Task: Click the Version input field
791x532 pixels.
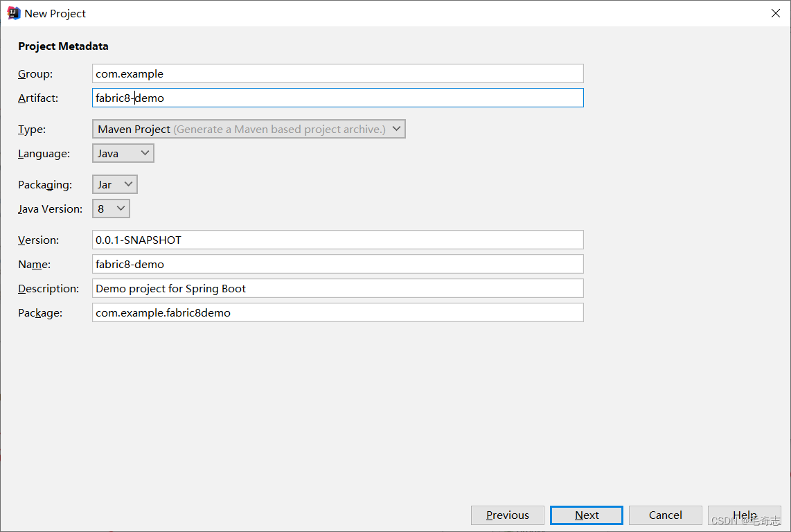Action: click(337, 240)
